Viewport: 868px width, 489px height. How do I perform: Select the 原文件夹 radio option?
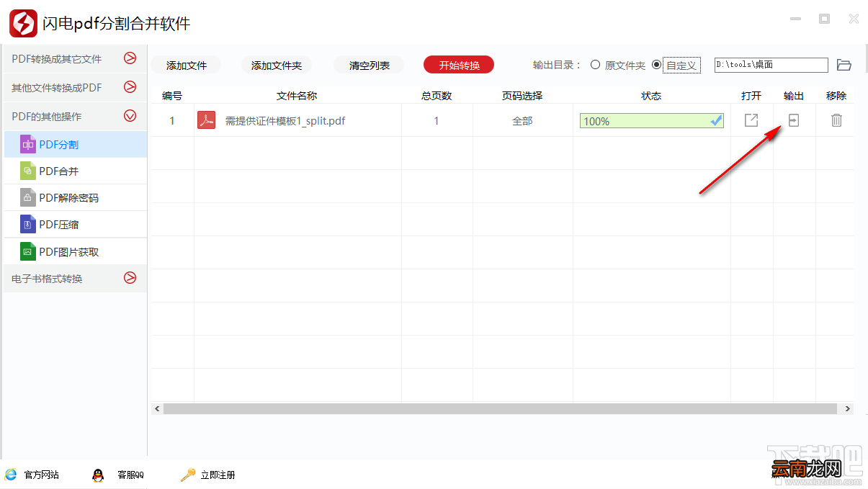[x=595, y=64]
